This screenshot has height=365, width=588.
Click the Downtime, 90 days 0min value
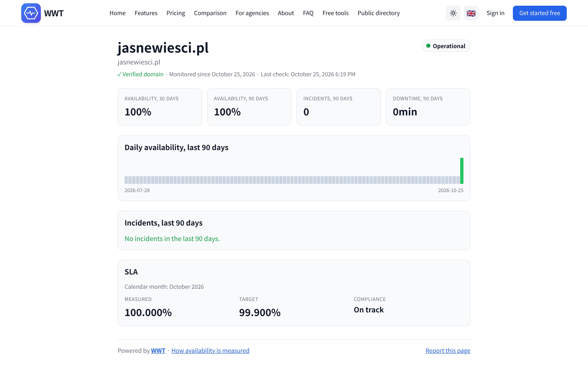coord(405,112)
